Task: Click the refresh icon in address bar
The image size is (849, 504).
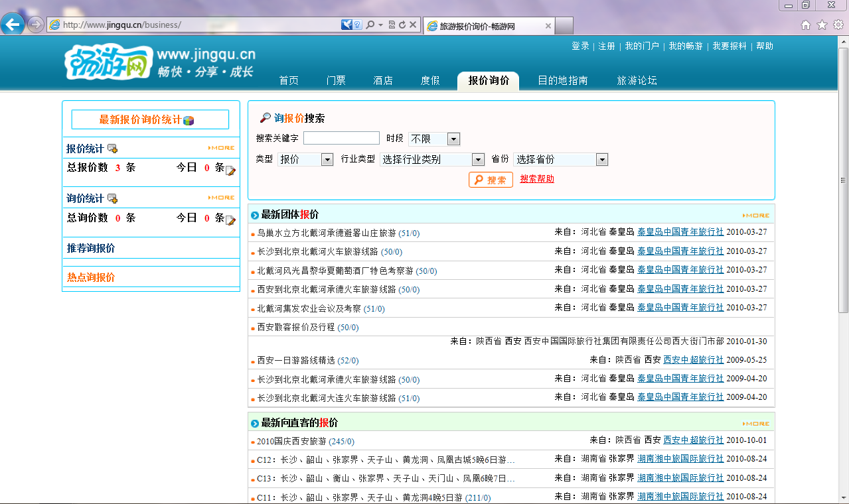Action: point(402,25)
